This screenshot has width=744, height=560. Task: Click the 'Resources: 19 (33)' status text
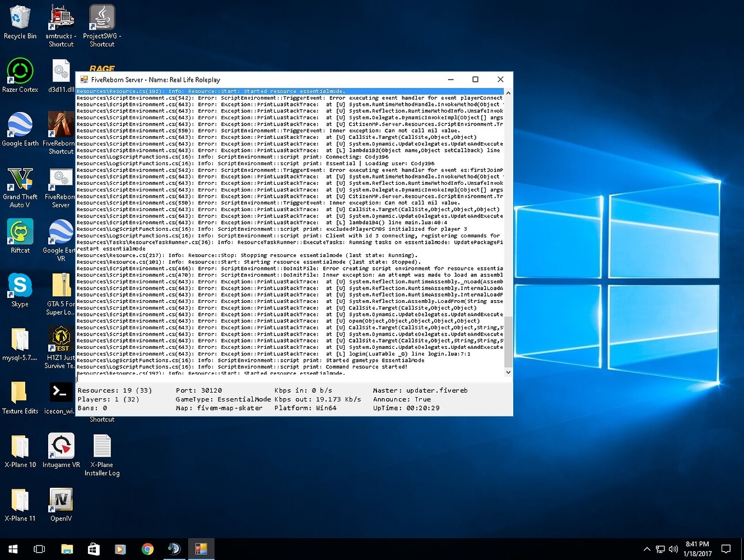(x=115, y=390)
